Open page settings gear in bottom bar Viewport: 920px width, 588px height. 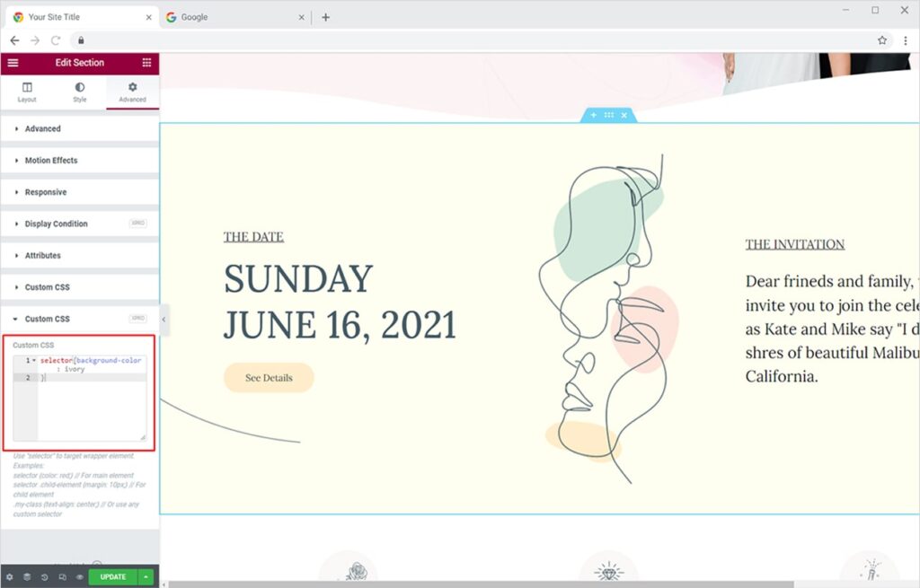(9, 576)
